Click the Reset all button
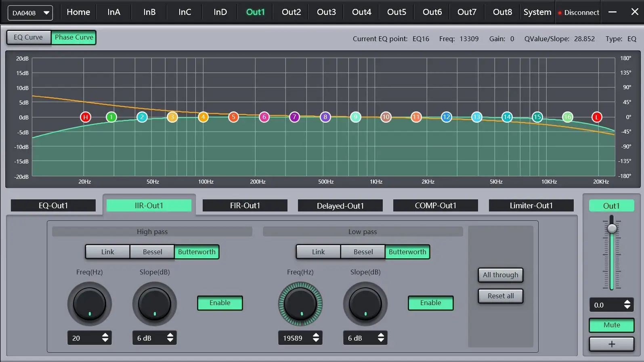 pos(500,296)
